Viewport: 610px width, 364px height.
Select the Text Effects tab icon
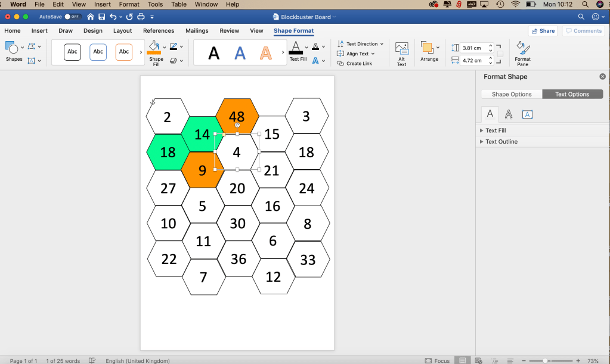[508, 114]
